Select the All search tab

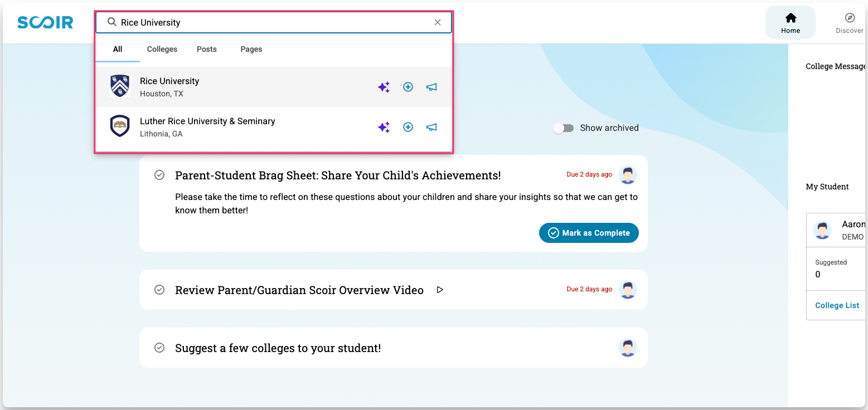point(118,49)
